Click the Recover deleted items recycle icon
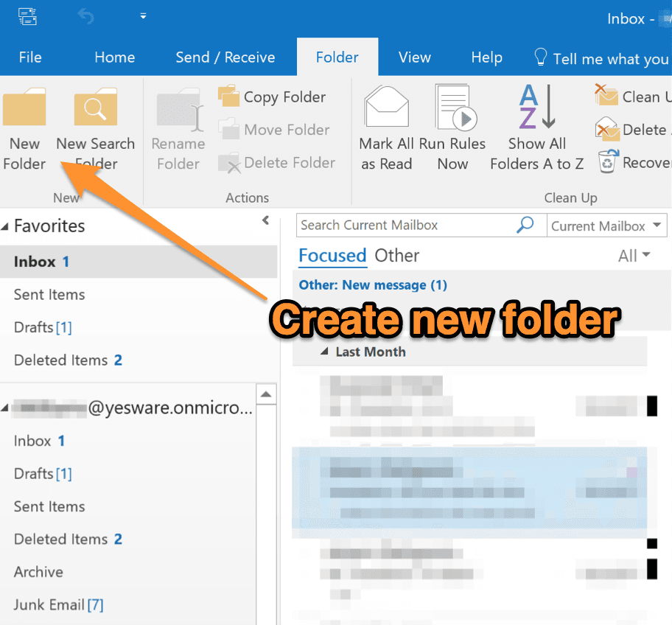 607,161
